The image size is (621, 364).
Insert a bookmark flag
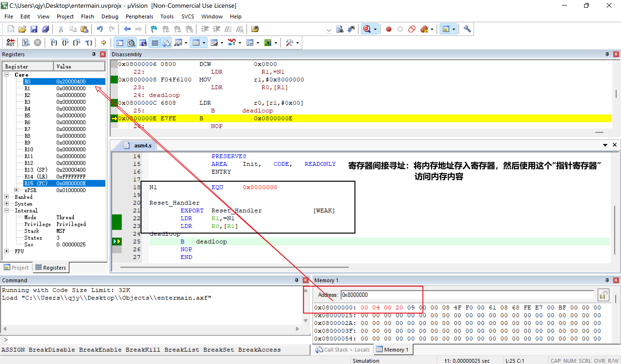coord(154,29)
